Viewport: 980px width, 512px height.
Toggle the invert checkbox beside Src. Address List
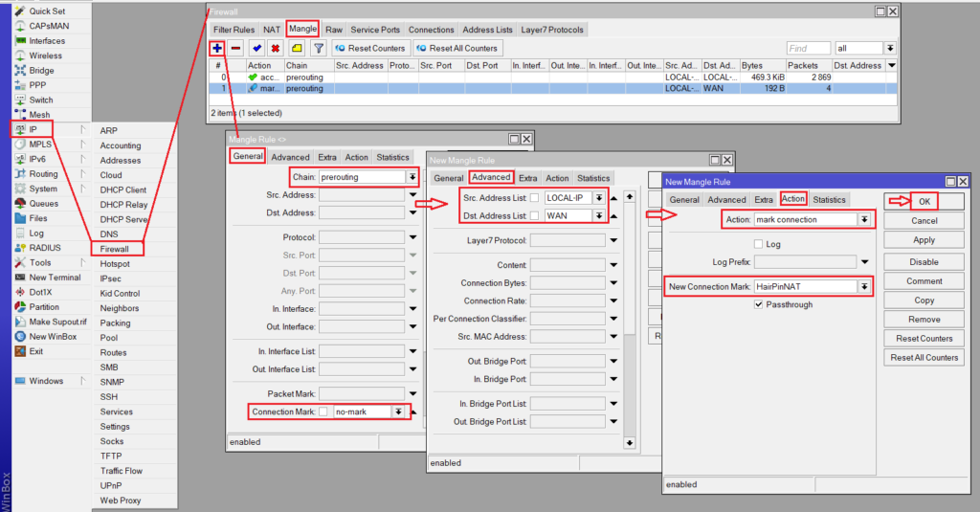(x=534, y=198)
